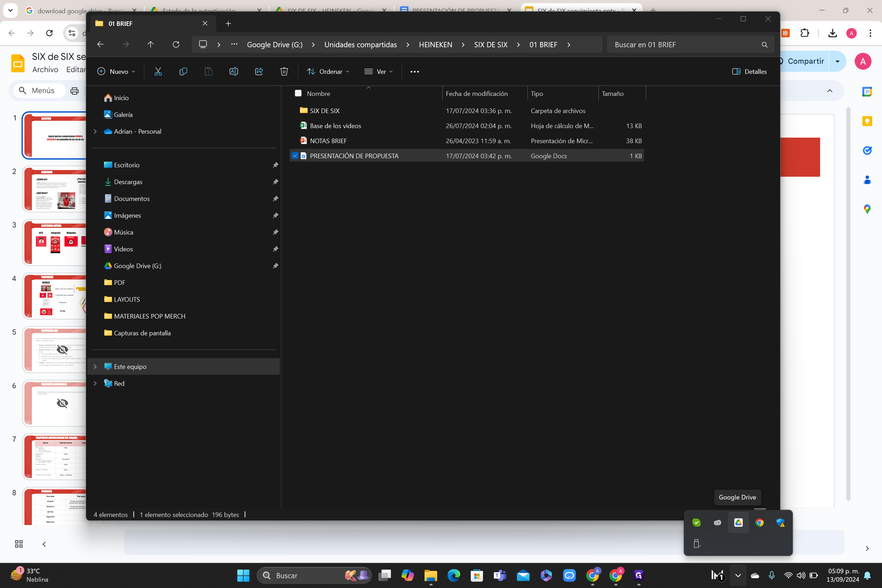882x588 pixels.
Task: Open Google Maps side panel icon
Action: pyautogui.click(x=867, y=209)
